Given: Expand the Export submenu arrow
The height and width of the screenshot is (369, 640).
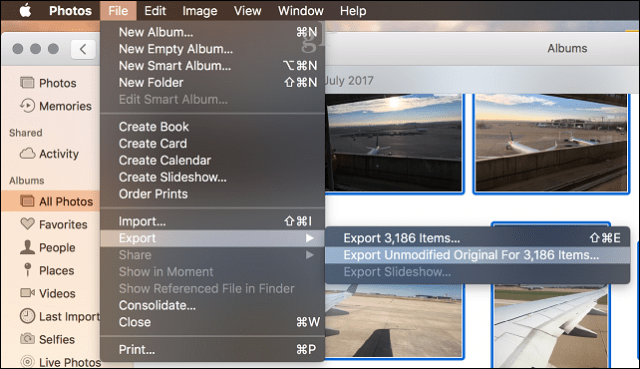Looking at the screenshot, I should (310, 238).
